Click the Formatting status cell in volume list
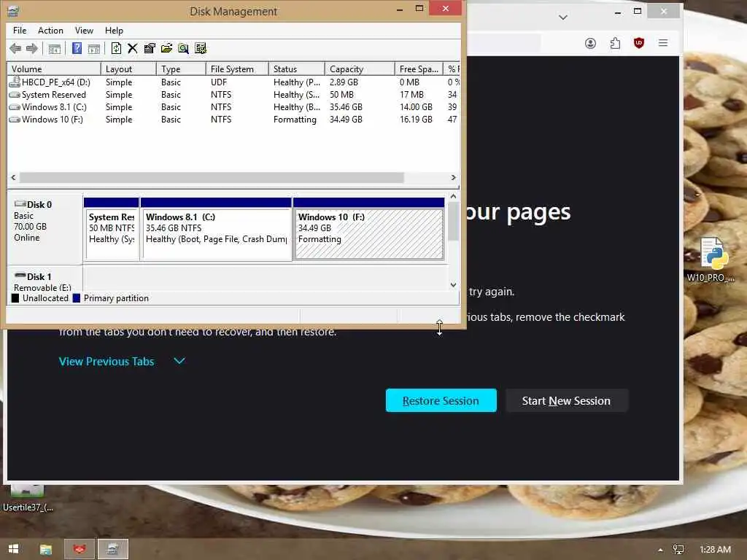Image resolution: width=747 pixels, height=560 pixels. [x=295, y=119]
